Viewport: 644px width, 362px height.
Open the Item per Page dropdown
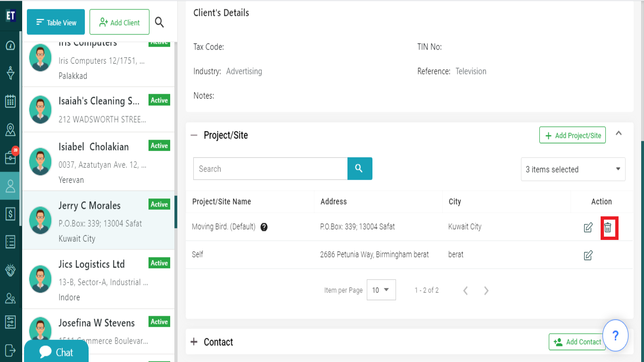[x=381, y=290]
